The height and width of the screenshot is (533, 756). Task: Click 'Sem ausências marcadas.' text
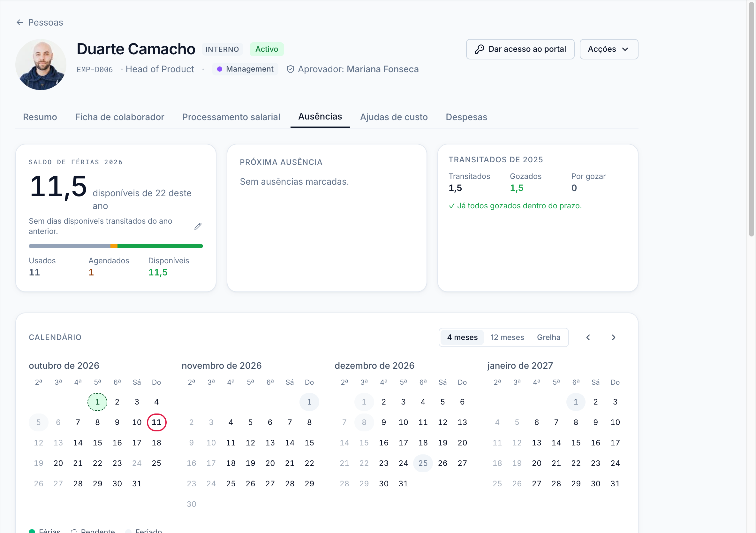pos(294,182)
